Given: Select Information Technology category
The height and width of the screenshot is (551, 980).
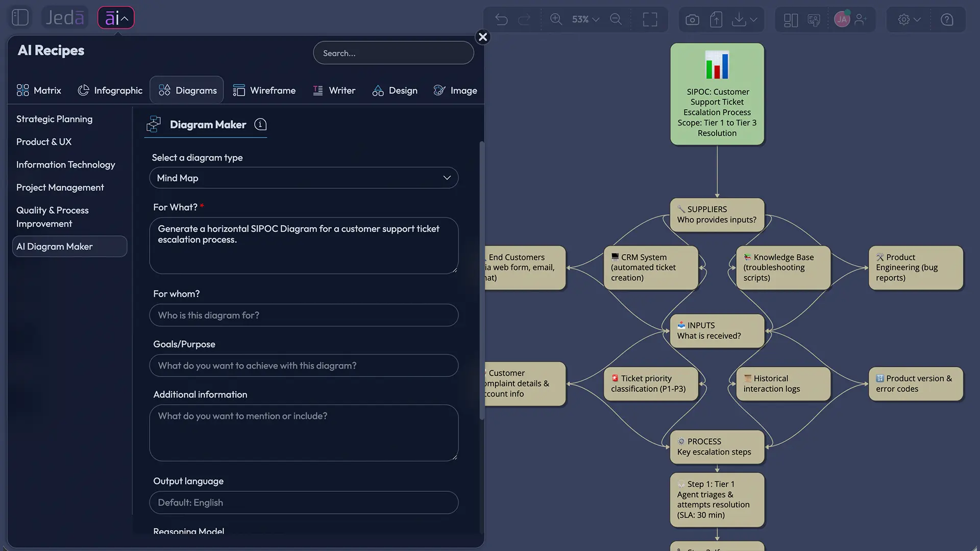Looking at the screenshot, I should [x=66, y=165].
